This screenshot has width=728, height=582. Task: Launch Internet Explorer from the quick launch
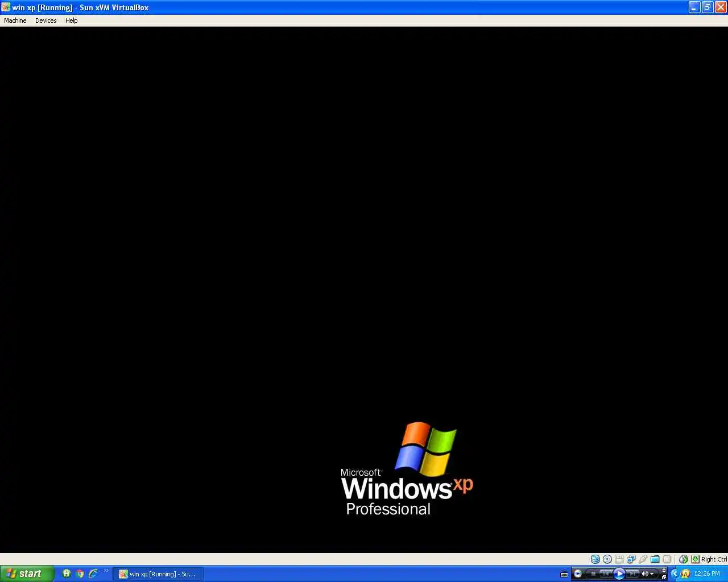93,573
